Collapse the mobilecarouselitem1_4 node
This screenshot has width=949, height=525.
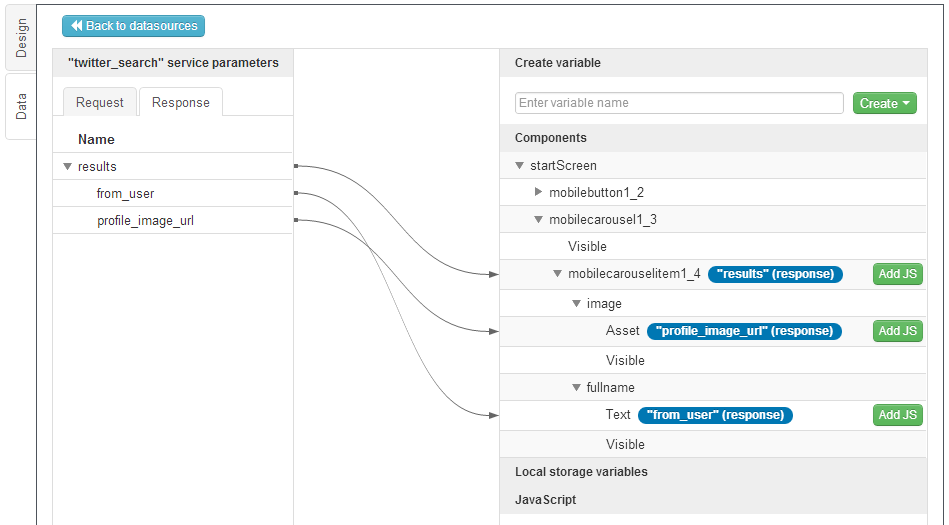pyautogui.click(x=558, y=274)
